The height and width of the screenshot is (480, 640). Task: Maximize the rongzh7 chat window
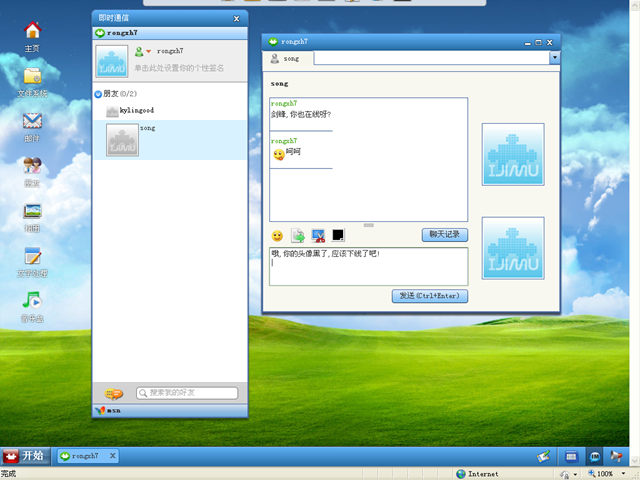click(x=538, y=42)
